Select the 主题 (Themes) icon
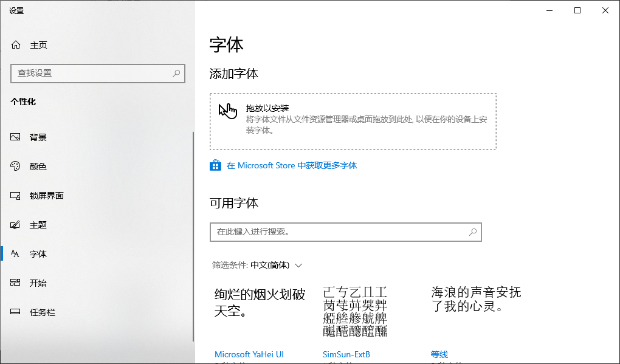Viewport: 620px width, 364px height. (x=15, y=224)
